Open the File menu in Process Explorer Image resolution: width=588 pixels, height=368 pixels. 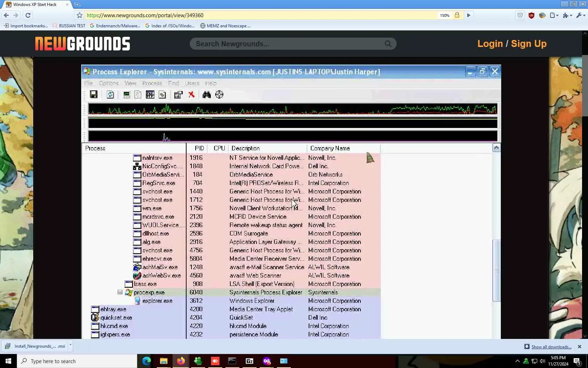89,83
